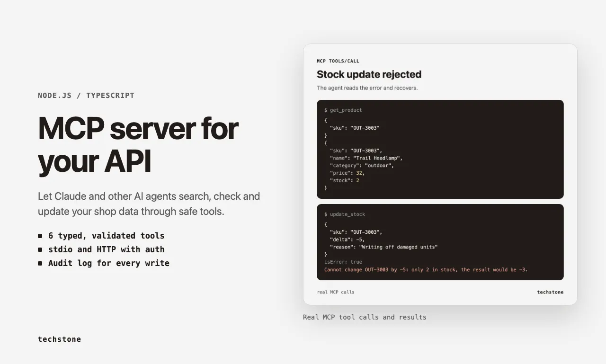Click the "category": "outdoor" line
The height and width of the screenshot is (364, 606).
pos(362,166)
